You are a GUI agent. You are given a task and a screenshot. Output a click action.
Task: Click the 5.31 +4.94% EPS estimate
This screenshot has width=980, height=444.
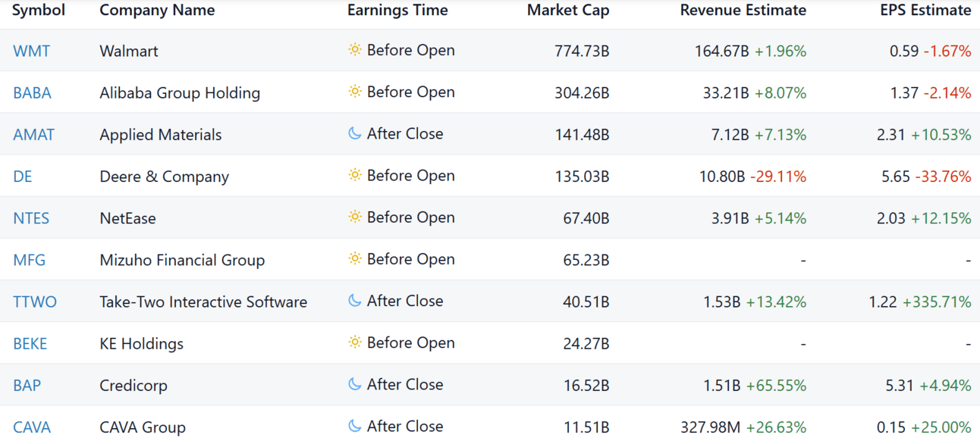[928, 385]
